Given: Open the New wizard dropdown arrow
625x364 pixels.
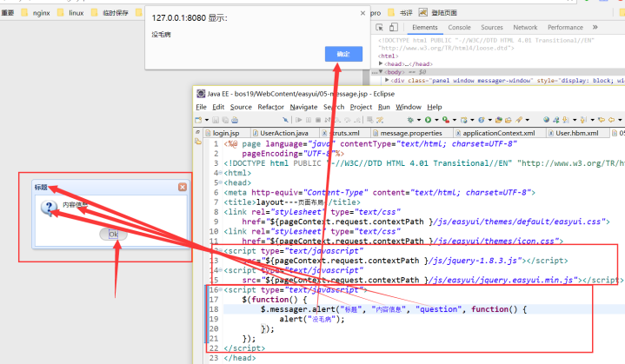Looking at the screenshot, I should (x=207, y=120).
